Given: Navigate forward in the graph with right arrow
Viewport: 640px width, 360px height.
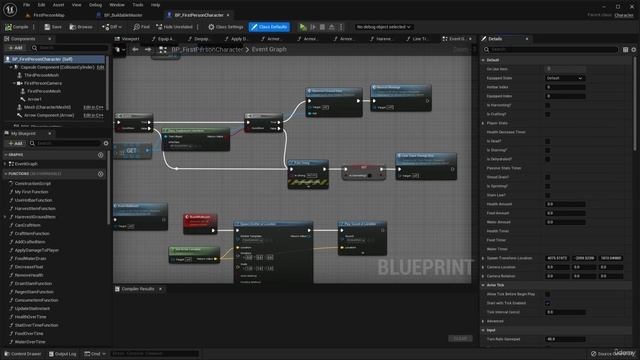Looking at the screenshot, I should point(148,49).
